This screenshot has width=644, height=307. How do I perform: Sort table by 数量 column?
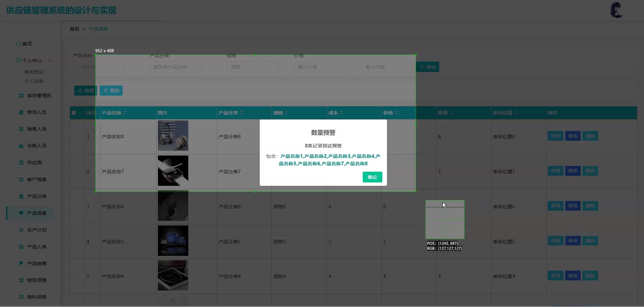coord(451,113)
